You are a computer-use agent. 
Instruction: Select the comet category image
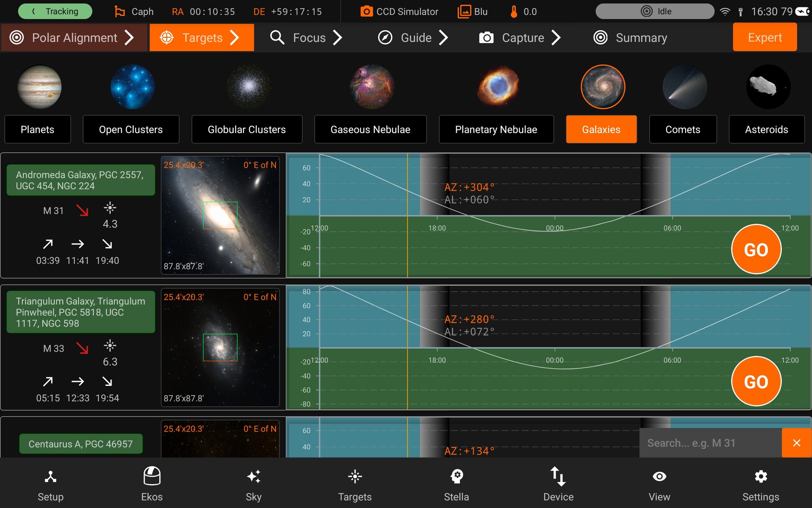pos(685,87)
